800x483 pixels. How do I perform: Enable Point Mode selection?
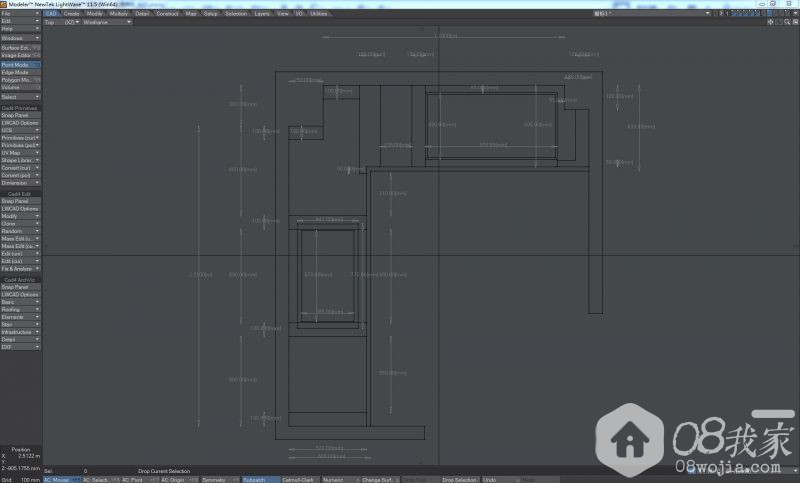20,65
